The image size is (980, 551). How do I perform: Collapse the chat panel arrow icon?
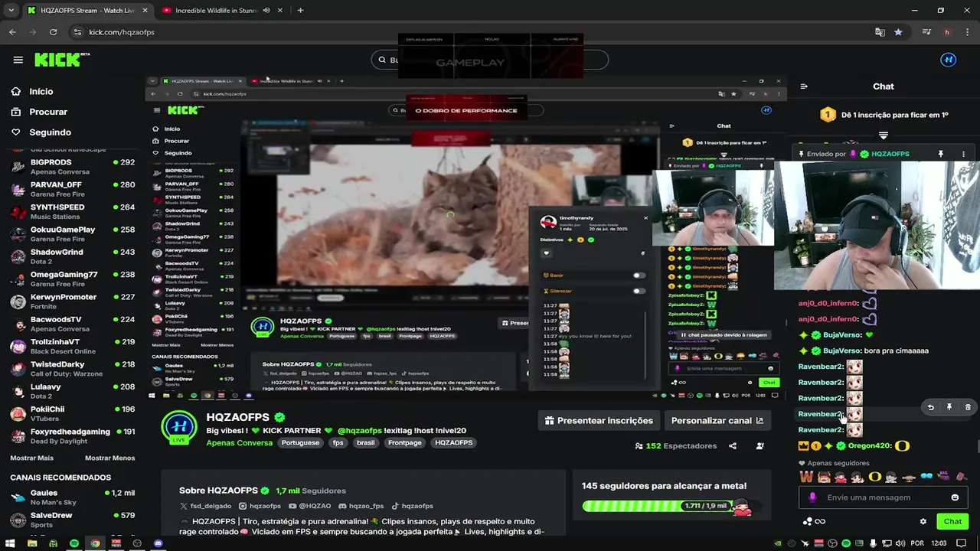click(803, 86)
